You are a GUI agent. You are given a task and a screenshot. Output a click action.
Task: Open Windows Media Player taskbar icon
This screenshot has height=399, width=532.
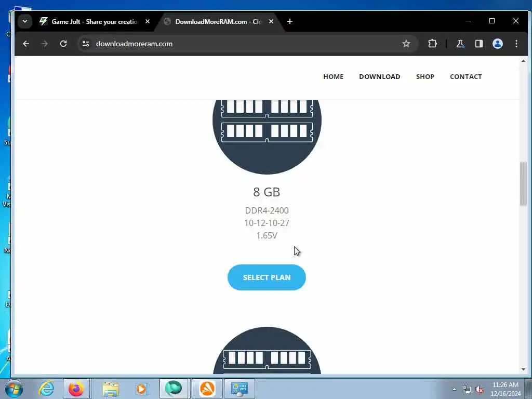(x=142, y=389)
